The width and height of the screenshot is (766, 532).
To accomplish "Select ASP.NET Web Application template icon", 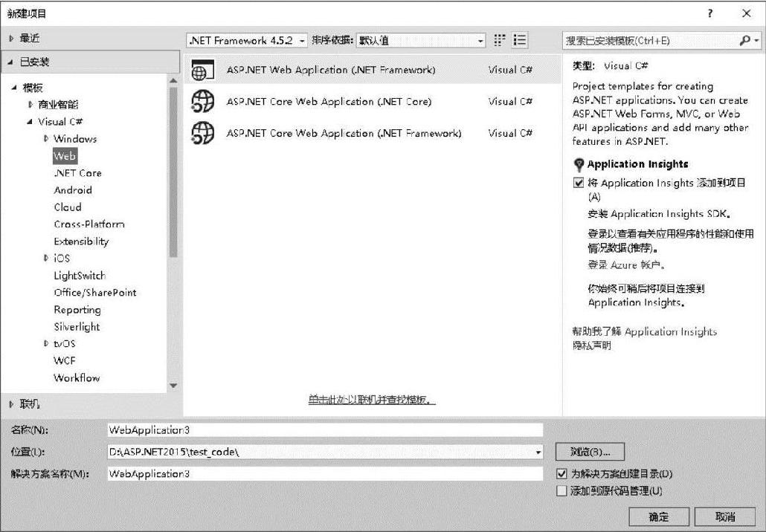I will (203, 70).
